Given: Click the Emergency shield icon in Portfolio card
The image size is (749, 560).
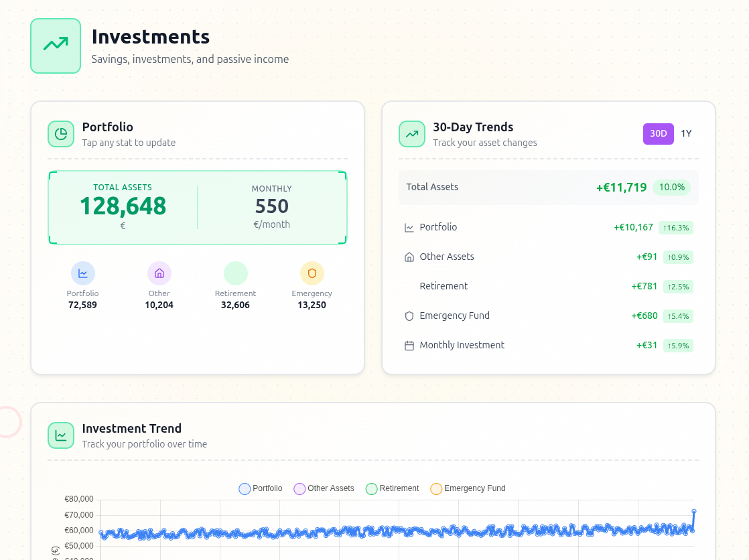Looking at the screenshot, I should [x=312, y=273].
